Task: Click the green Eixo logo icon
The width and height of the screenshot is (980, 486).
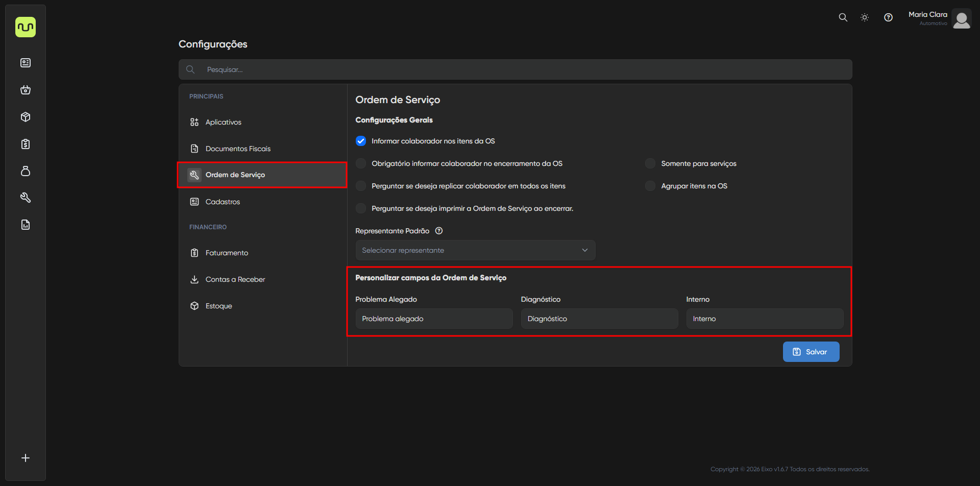Action: (26, 27)
